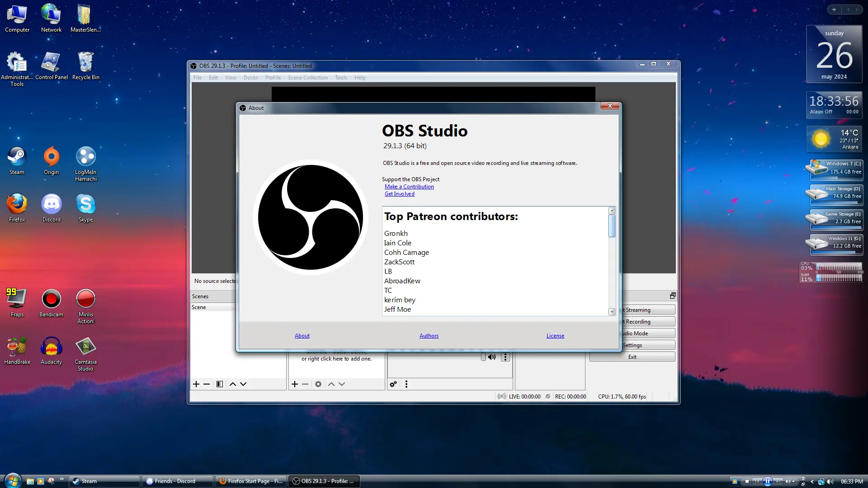
Task: Move source up with the up arrow
Action: click(x=331, y=384)
